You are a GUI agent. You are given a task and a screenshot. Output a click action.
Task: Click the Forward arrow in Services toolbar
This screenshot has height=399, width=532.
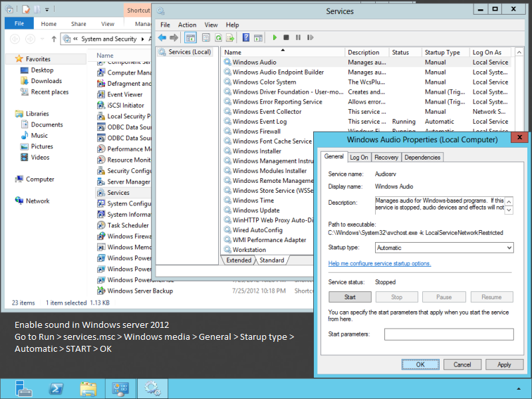[174, 38]
